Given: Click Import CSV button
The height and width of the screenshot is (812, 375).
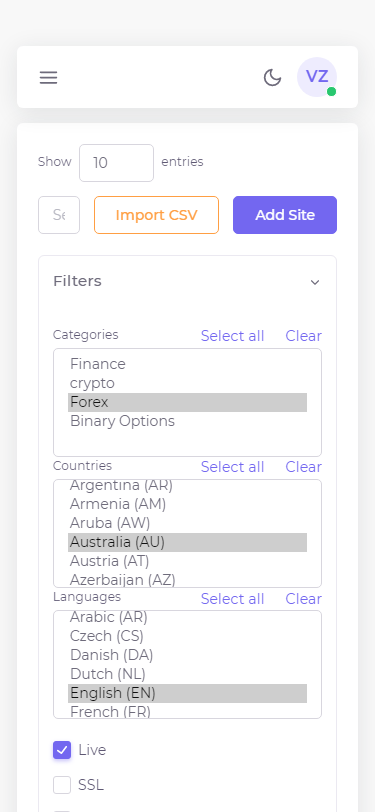Looking at the screenshot, I should point(156,215).
